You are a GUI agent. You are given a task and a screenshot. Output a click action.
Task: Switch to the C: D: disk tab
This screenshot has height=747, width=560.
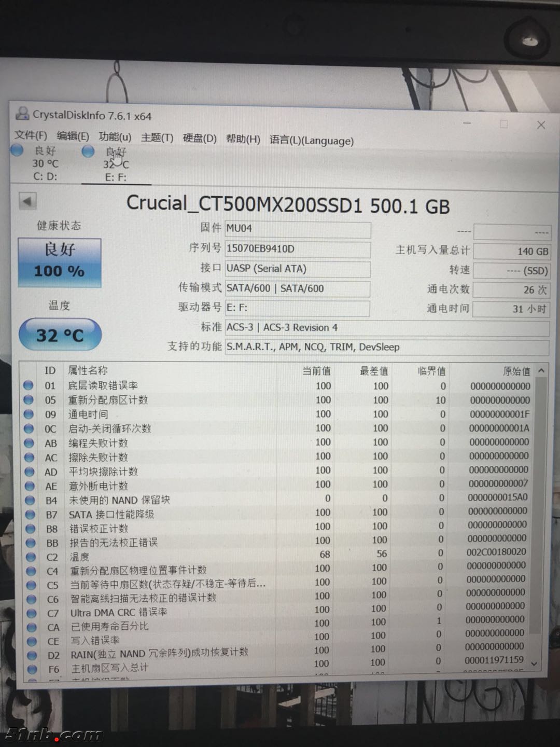pyautogui.click(x=45, y=164)
